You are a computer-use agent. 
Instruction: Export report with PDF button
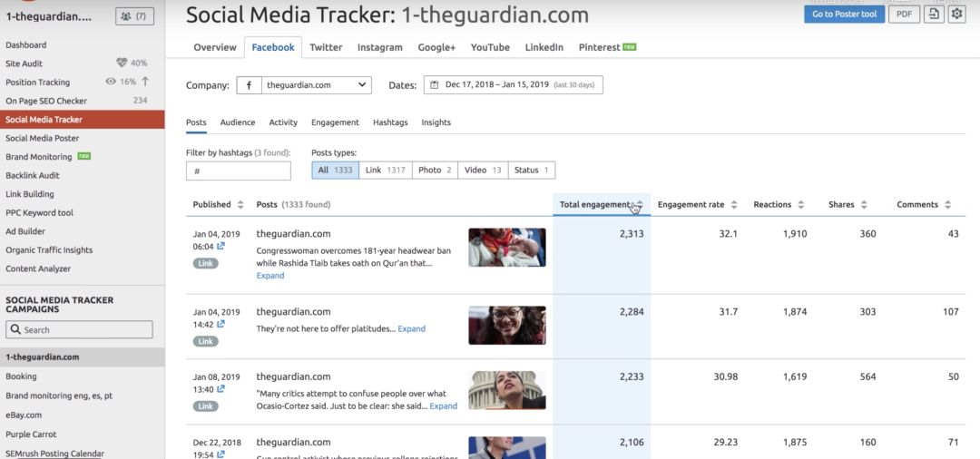(904, 14)
